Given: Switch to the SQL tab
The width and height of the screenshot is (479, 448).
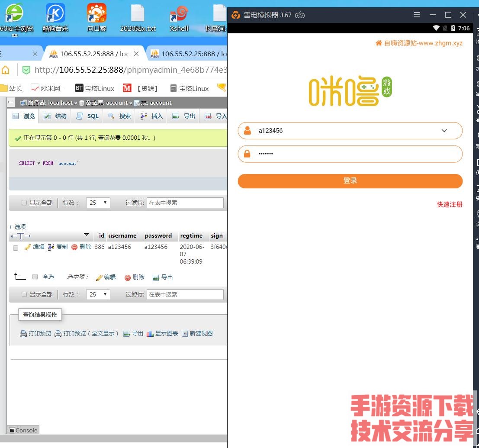Looking at the screenshot, I should [88, 116].
